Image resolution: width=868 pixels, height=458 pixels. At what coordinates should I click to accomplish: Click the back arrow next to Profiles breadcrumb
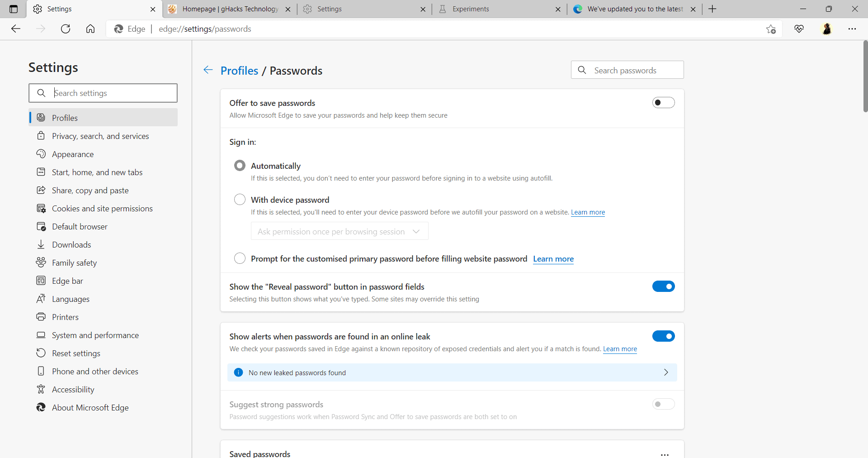(208, 70)
